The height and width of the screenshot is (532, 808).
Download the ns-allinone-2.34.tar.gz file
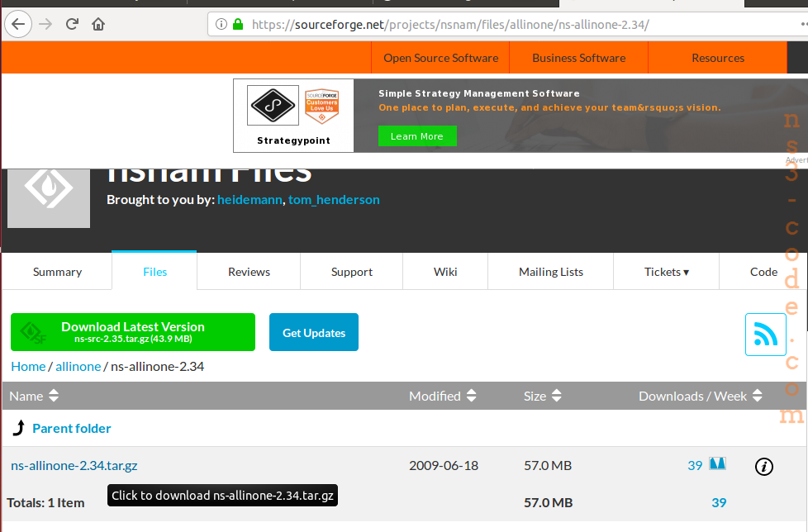74,466
